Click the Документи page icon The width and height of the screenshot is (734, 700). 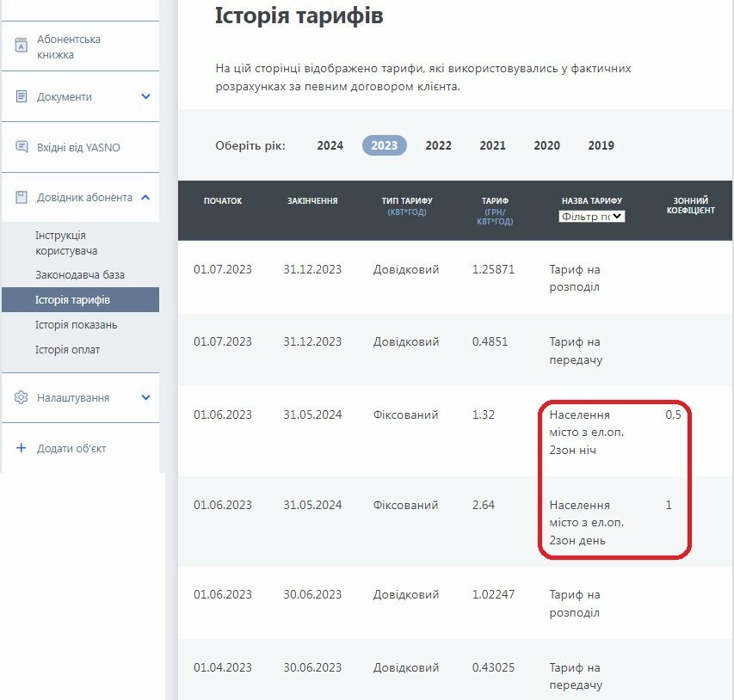(21, 96)
